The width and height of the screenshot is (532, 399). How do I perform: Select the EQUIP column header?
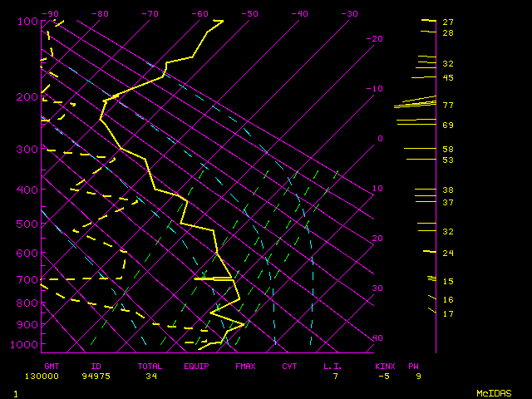click(197, 366)
